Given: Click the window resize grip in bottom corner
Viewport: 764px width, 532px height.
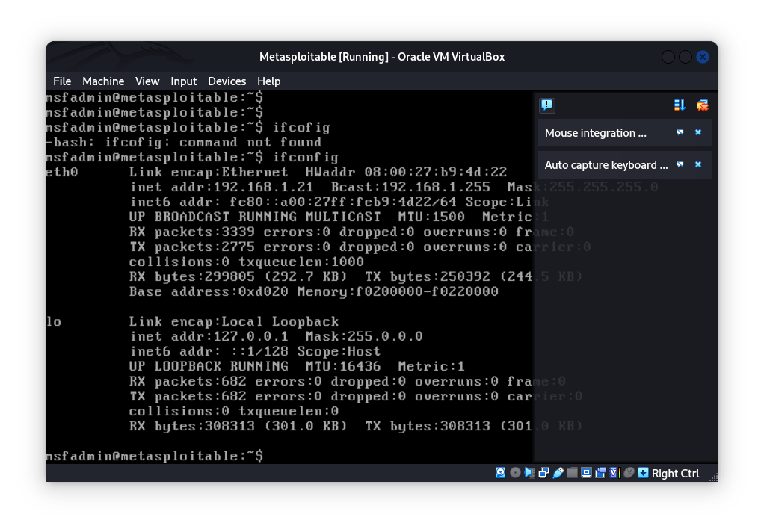Looking at the screenshot, I should [x=713, y=477].
